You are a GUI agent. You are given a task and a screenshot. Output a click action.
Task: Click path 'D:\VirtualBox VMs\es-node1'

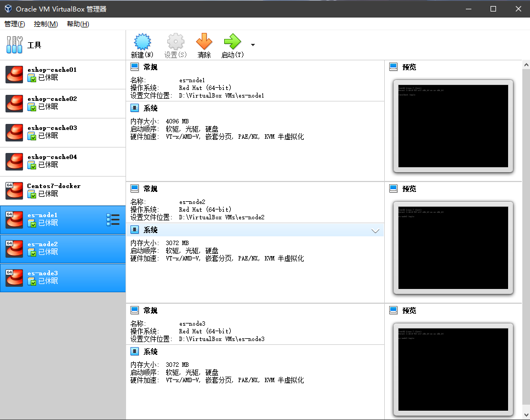[x=221, y=96]
